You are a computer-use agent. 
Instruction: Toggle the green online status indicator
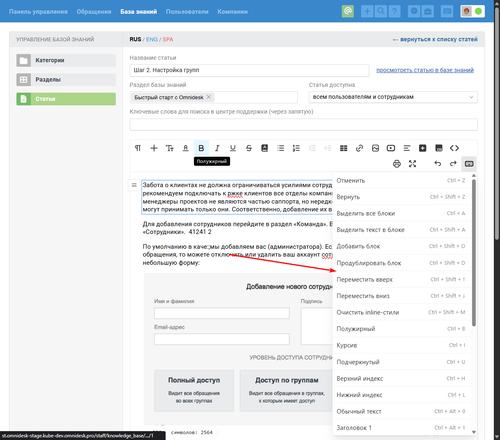(x=478, y=11)
